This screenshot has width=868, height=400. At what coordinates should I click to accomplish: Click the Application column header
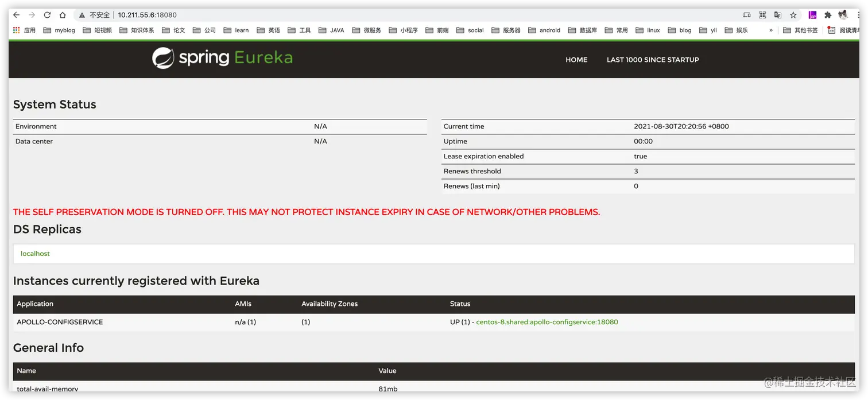(35, 304)
